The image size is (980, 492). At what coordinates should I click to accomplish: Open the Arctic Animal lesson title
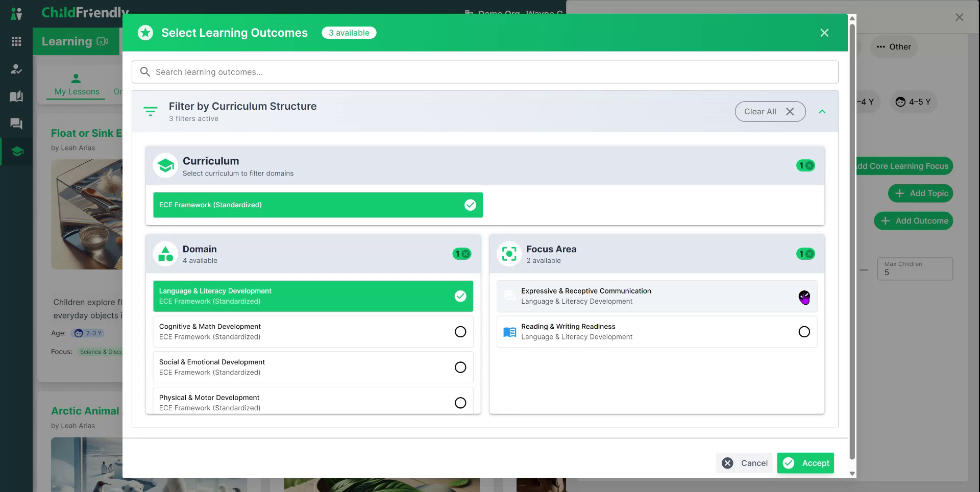coord(85,411)
